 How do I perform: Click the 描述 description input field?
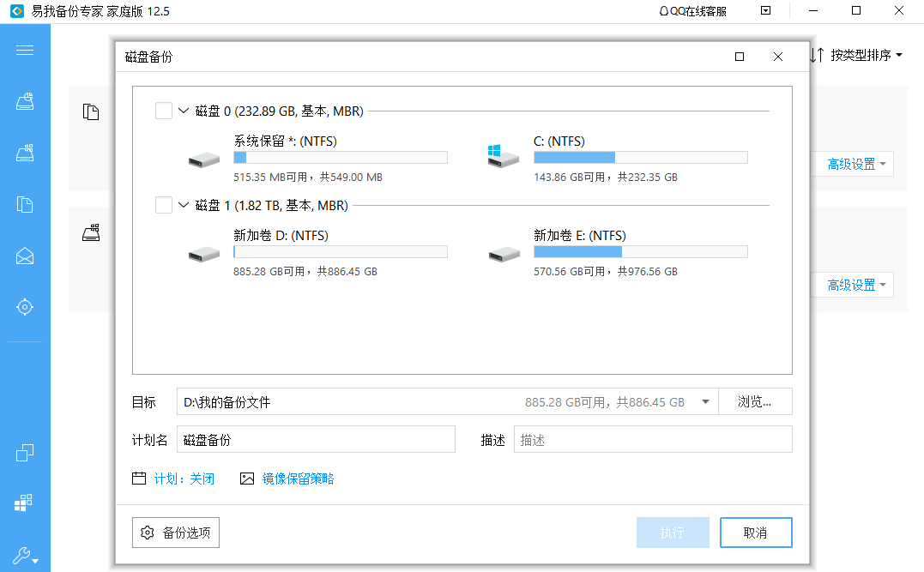(x=652, y=440)
